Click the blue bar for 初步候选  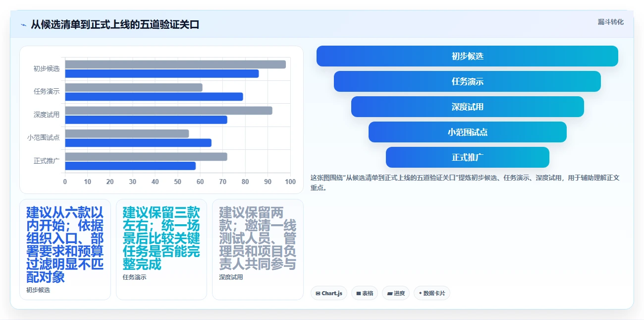tap(161, 73)
